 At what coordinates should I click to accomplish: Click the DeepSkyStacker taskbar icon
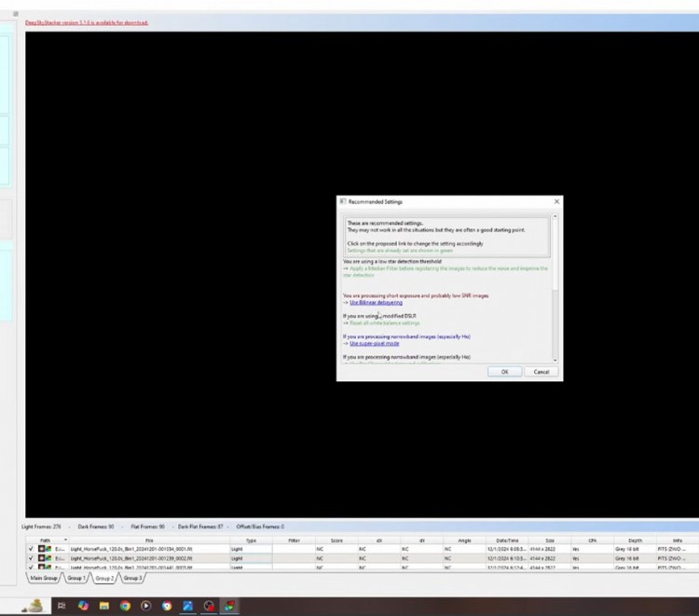click(229, 605)
